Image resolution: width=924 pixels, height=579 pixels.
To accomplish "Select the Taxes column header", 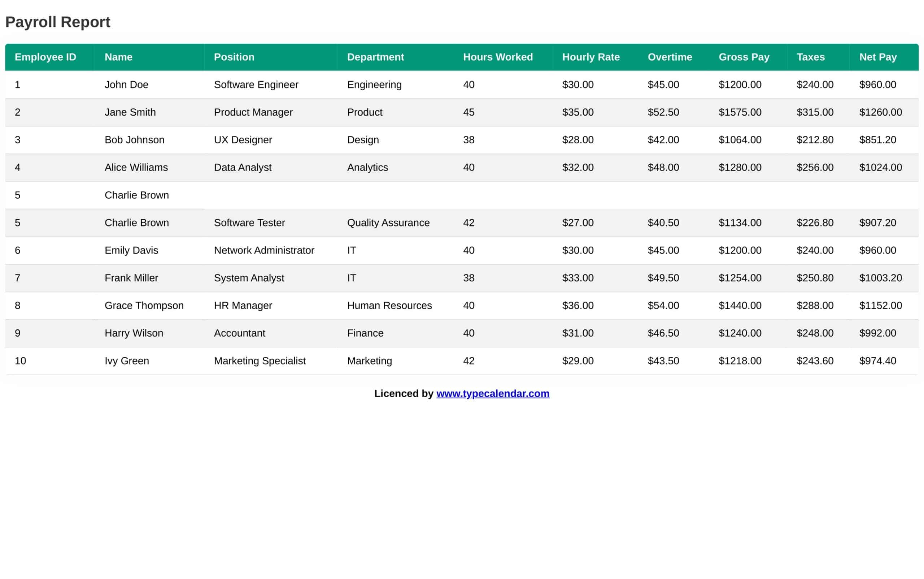I will (810, 57).
